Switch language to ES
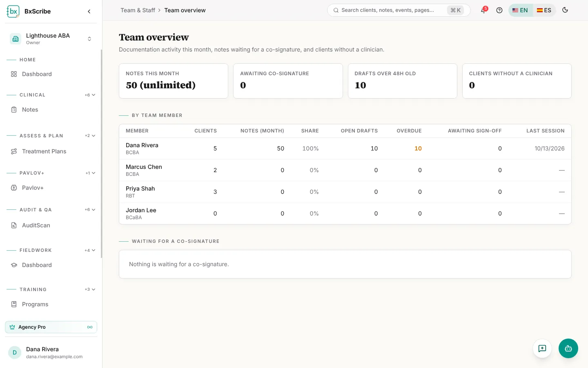This screenshot has width=588, height=368. [544, 10]
